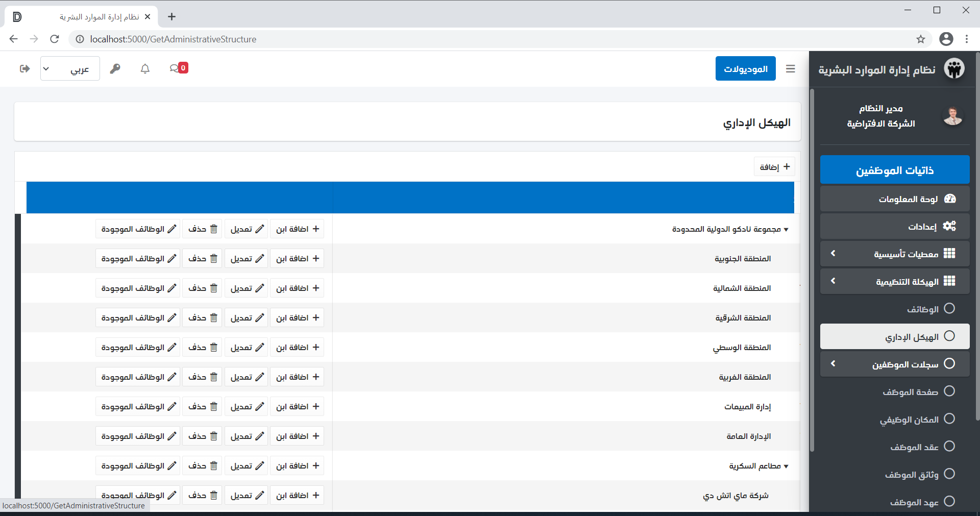This screenshot has height=516, width=980.
Task: Collapse مجموعة نادكو الدولية المحدودة tree node
Action: tap(786, 230)
